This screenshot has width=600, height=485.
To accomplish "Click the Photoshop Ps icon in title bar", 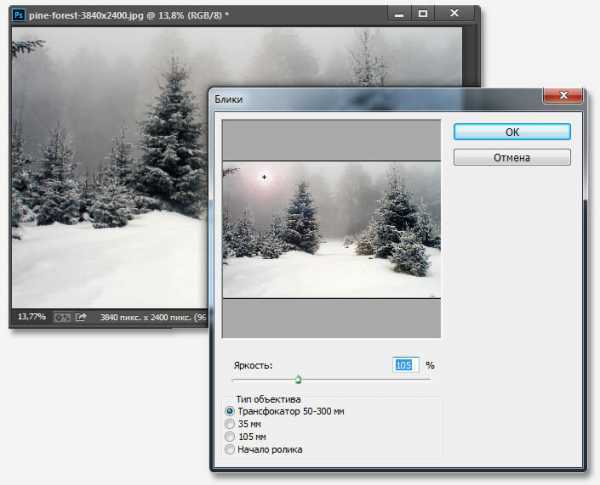I will click(x=18, y=15).
